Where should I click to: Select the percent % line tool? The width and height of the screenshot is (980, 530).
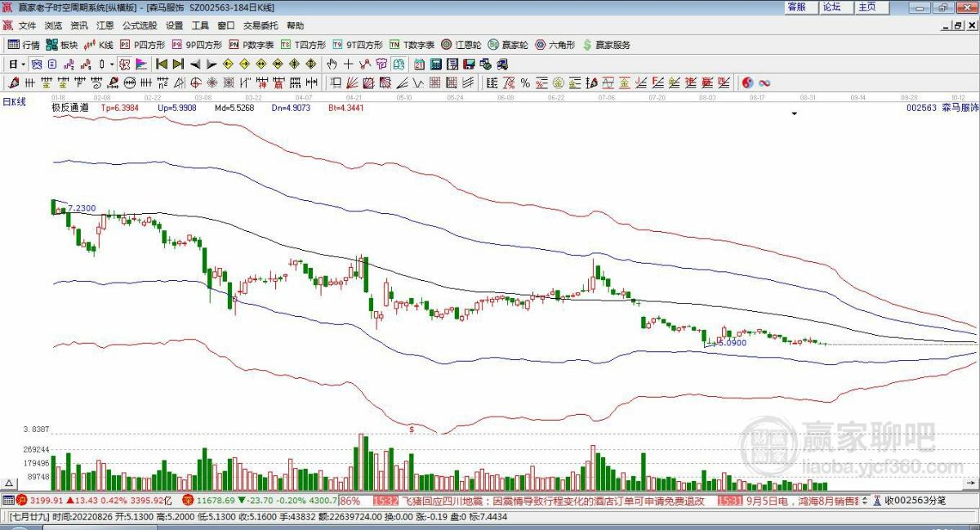coord(525,82)
